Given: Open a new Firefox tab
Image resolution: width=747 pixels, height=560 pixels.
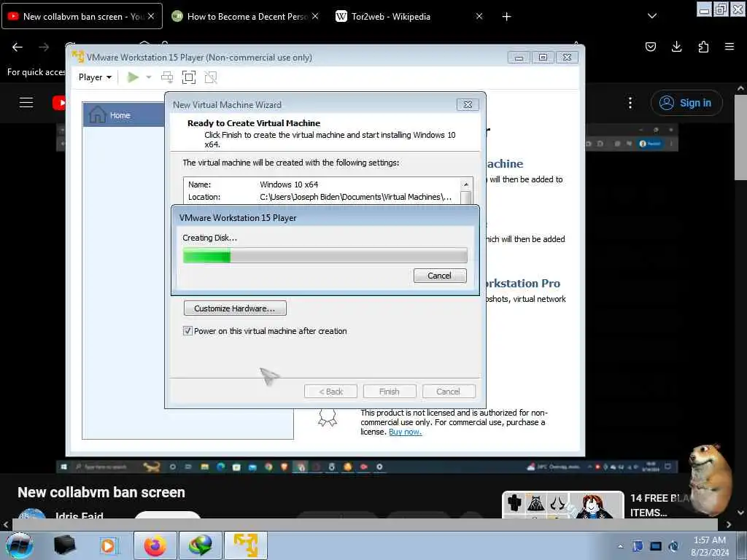Looking at the screenshot, I should (x=506, y=17).
